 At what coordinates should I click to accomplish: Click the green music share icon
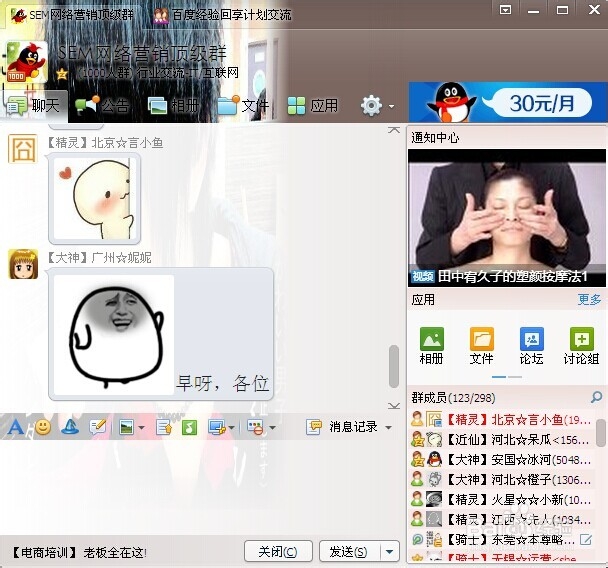[x=189, y=428]
